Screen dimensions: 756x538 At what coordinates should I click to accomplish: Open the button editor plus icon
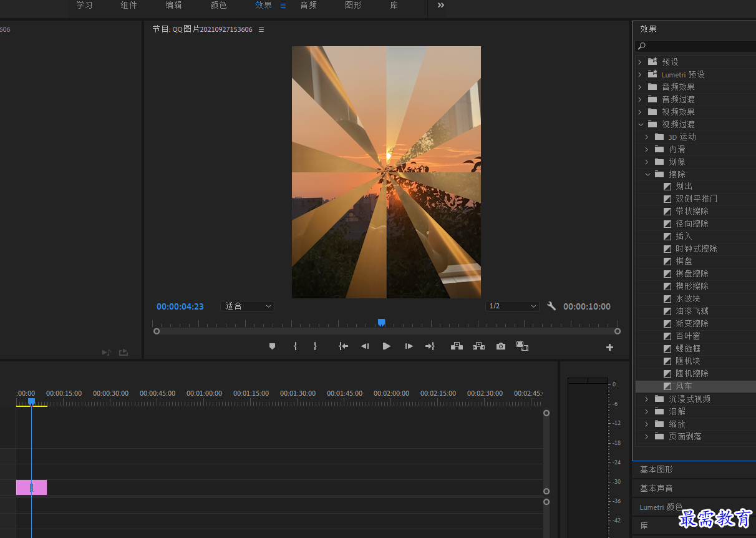pos(609,348)
